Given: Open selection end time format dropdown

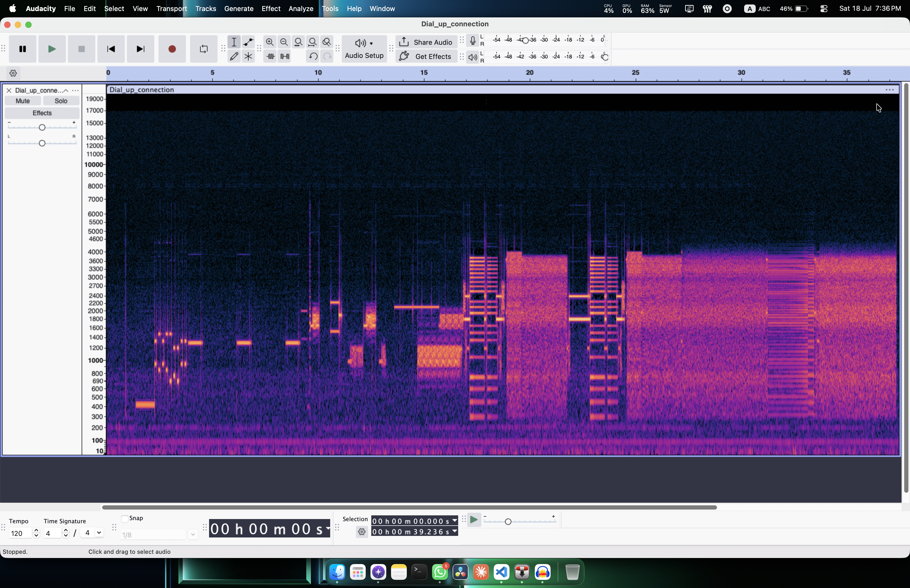Looking at the screenshot, I should tap(454, 531).
